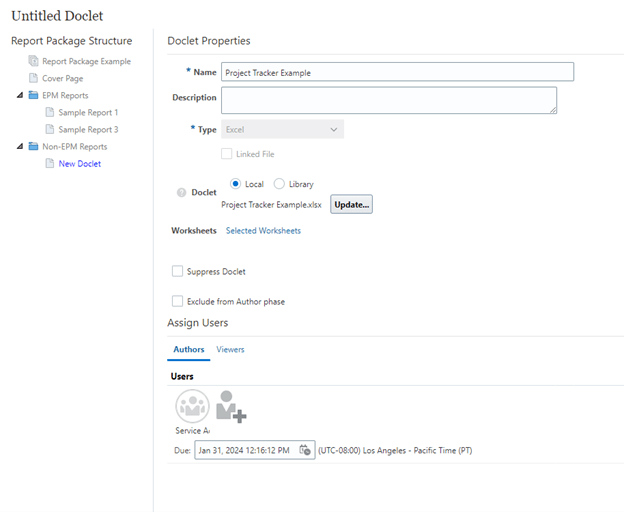Open the due date calendar picker icon
The height and width of the screenshot is (512, 624).
tap(305, 450)
